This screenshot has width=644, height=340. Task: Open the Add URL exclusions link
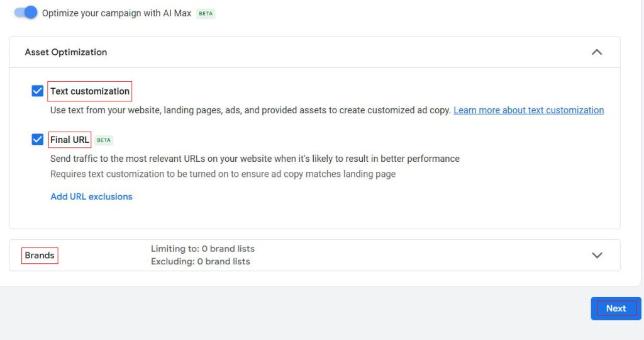pos(91,196)
